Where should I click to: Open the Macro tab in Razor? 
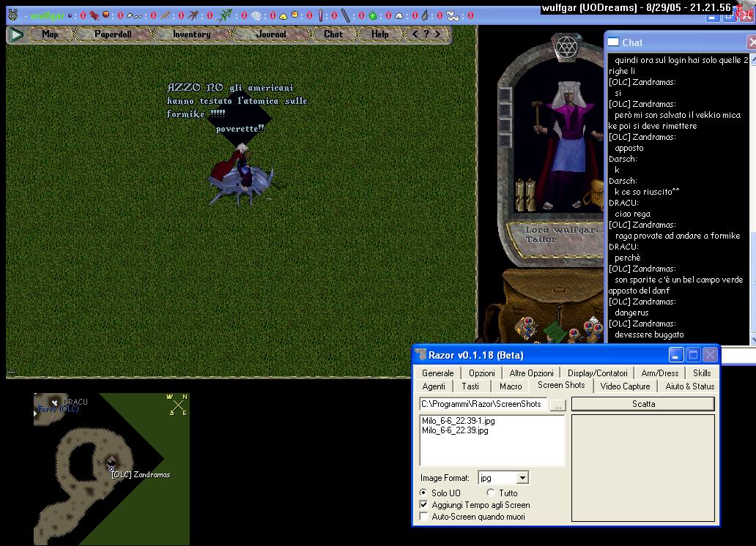pos(511,386)
